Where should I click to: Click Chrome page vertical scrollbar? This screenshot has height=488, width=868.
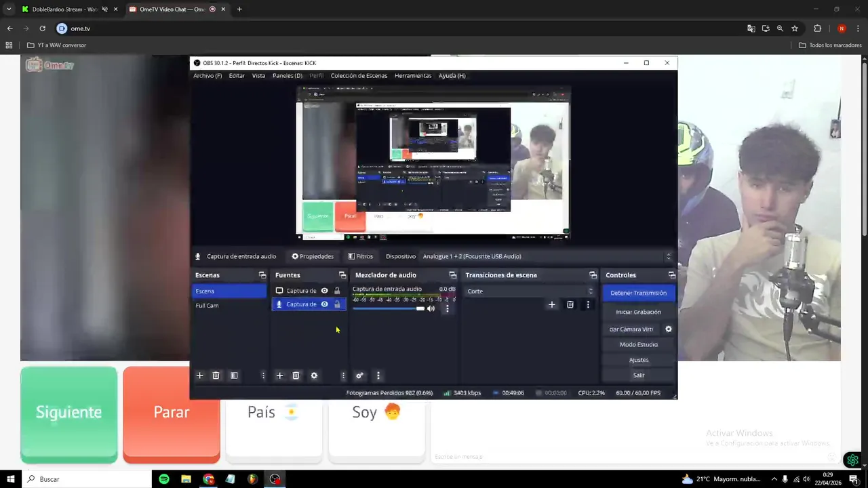pyautogui.click(x=864, y=149)
